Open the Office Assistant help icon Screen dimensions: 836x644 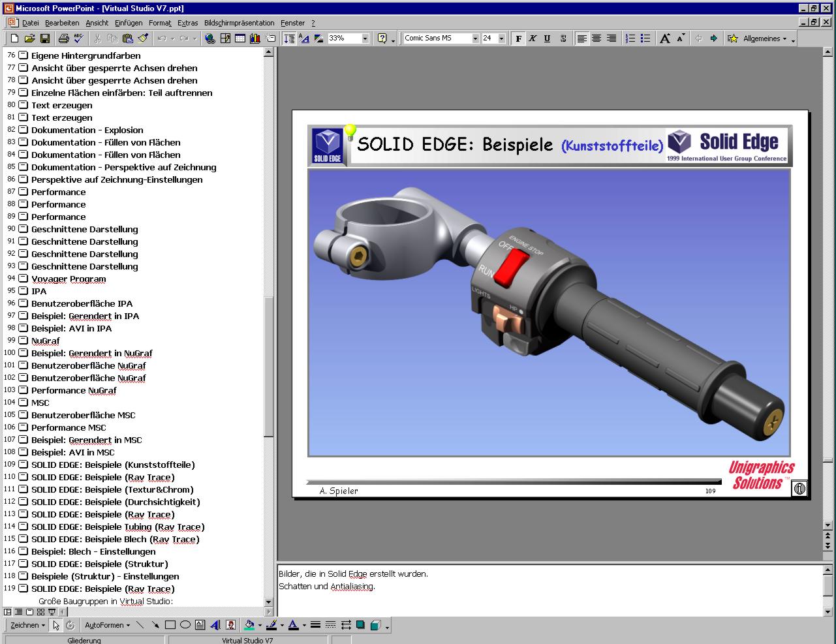(x=382, y=38)
